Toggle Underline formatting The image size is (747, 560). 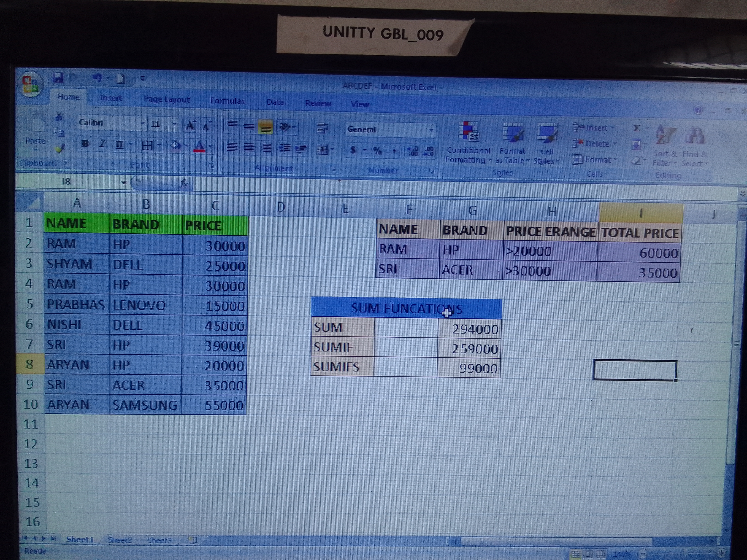119,145
